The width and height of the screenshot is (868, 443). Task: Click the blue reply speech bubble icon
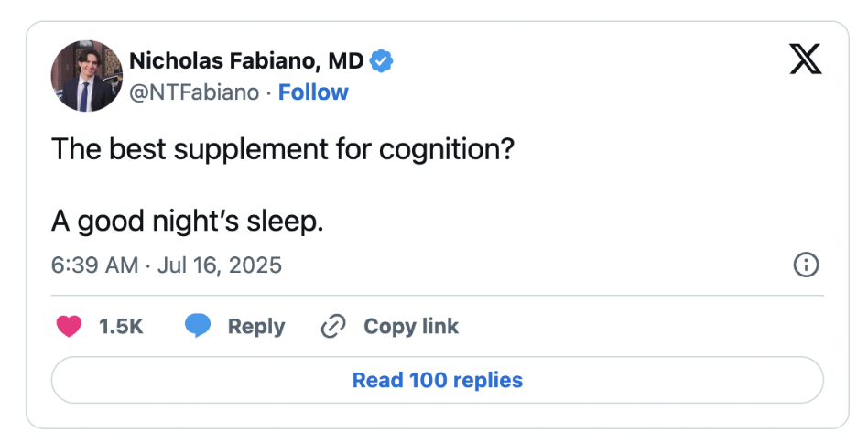(x=198, y=326)
